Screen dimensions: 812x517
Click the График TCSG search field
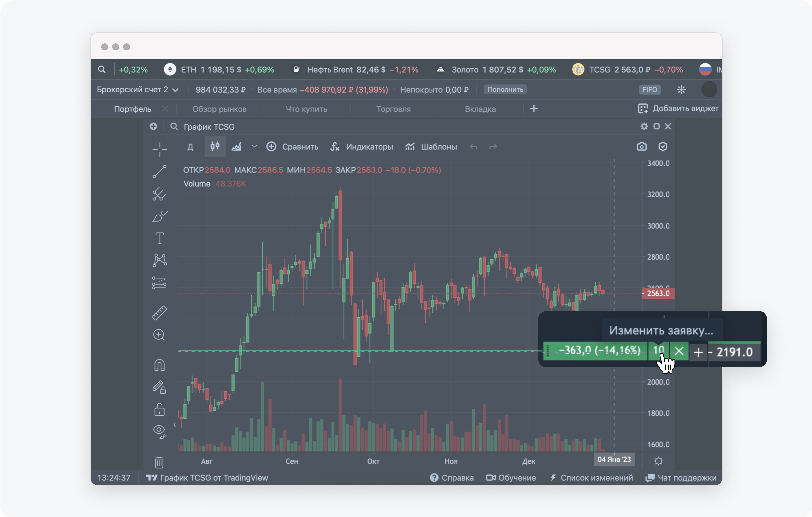pos(202,127)
